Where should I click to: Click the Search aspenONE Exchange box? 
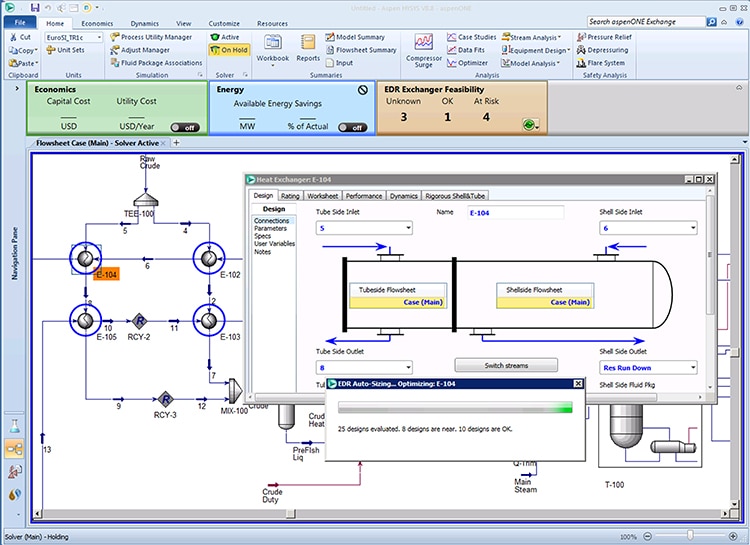click(x=646, y=22)
